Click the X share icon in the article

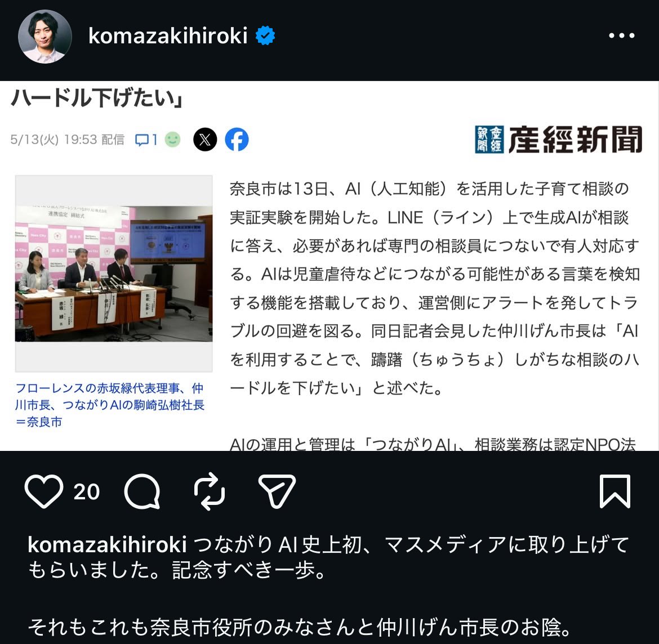point(205,140)
